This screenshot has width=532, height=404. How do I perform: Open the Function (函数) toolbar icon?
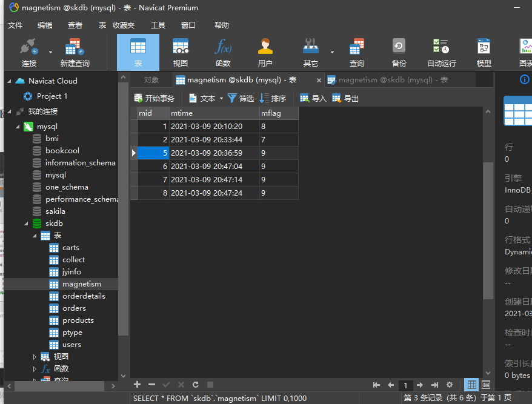coord(223,53)
